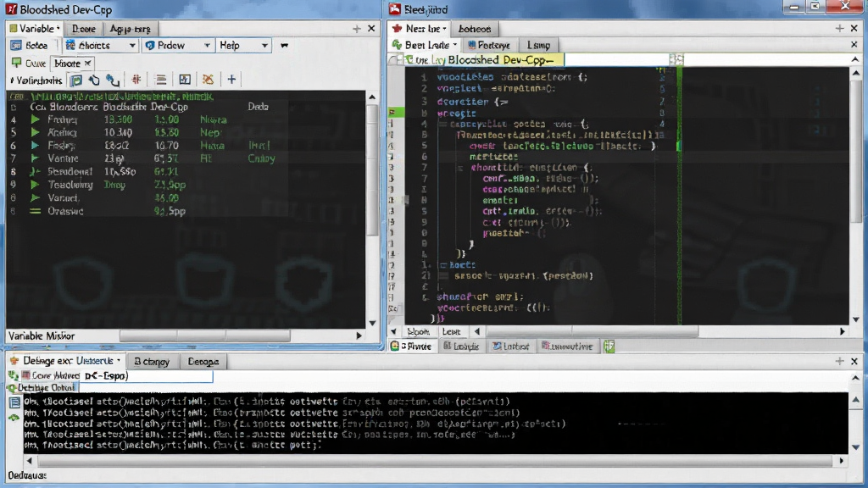
Task: Switch to the Decope tab in debug panel
Action: (203, 361)
